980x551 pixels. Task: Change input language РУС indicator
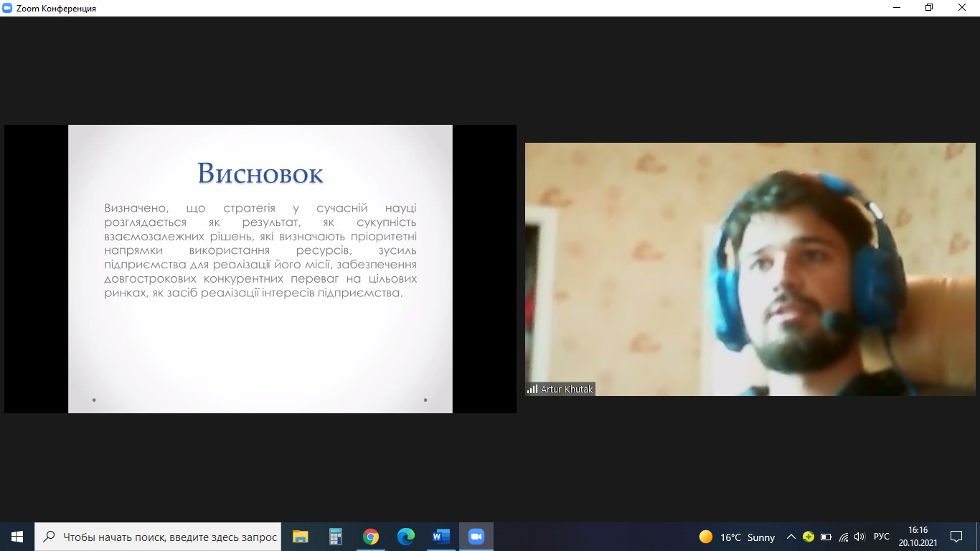882,537
